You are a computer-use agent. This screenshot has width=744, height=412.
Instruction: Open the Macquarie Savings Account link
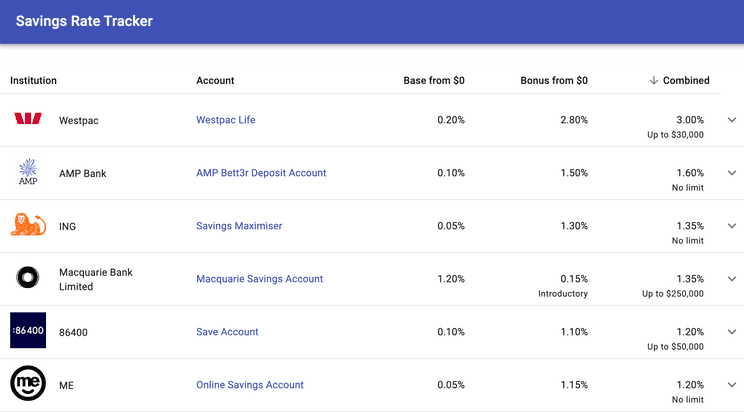[260, 279]
